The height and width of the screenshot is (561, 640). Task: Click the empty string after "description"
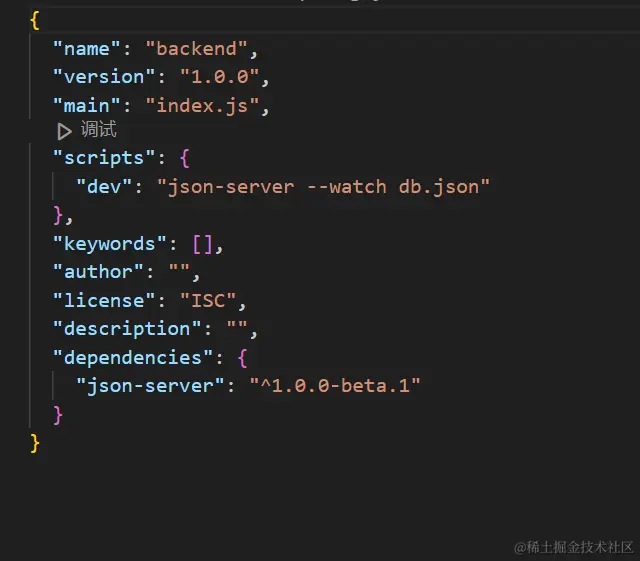[237, 326]
